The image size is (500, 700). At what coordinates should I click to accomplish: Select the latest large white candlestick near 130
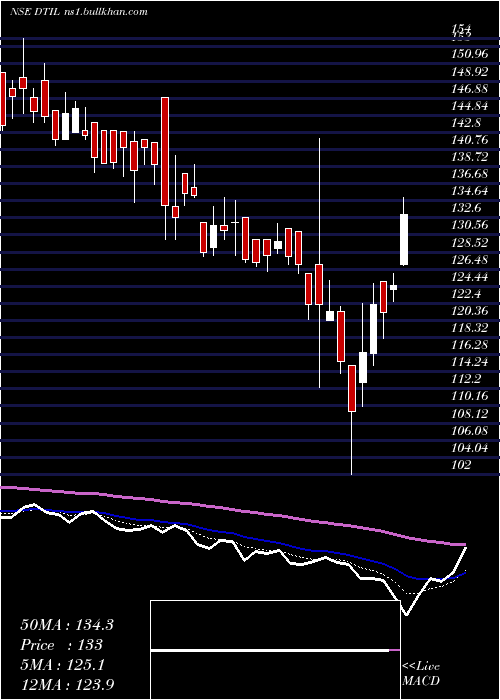404,240
